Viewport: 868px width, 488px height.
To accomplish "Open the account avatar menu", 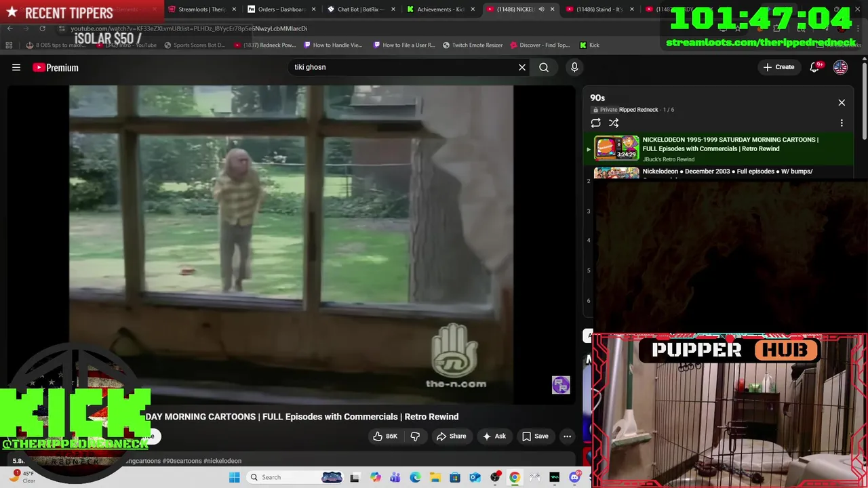I will coord(840,67).
